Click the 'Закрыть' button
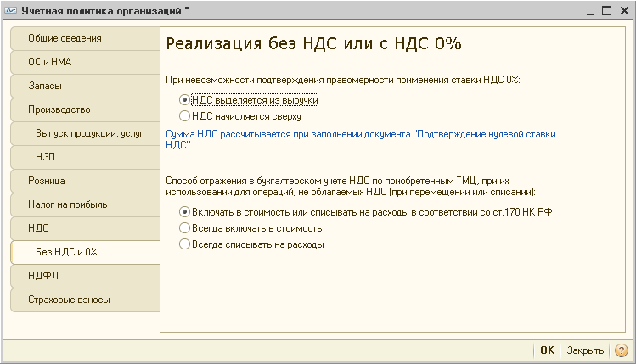The height and width of the screenshot is (364, 636). click(585, 350)
